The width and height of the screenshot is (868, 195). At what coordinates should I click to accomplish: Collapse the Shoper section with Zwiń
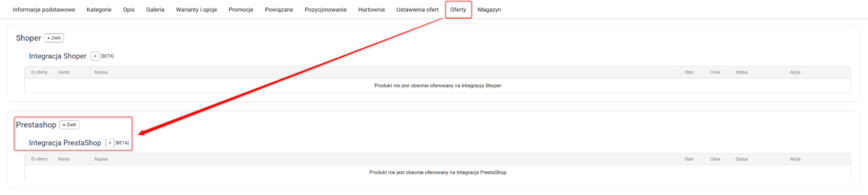point(54,38)
